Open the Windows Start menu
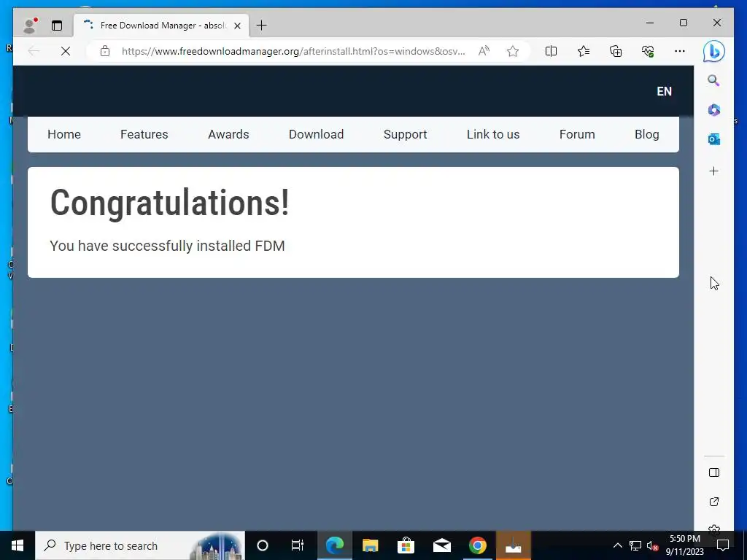 (18, 545)
